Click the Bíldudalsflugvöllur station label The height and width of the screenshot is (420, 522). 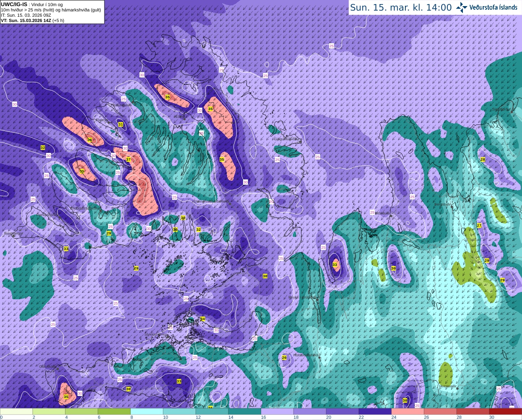(x=85, y=208)
